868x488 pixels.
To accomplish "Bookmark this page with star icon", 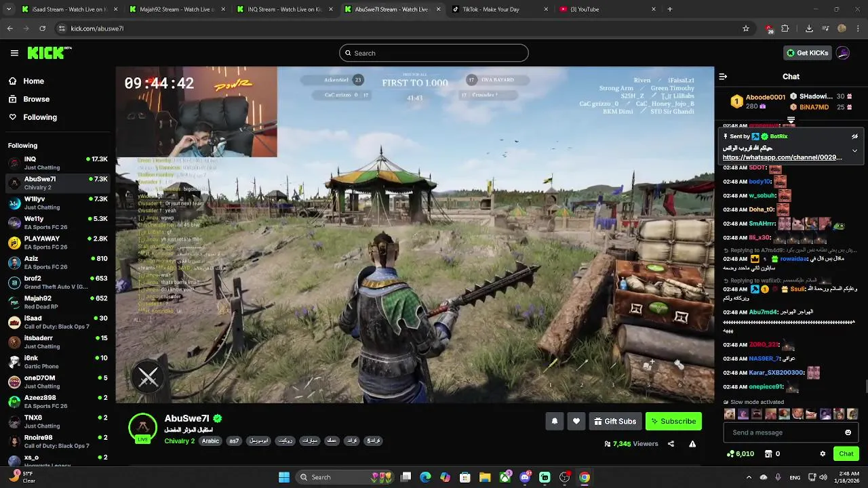I will (746, 28).
